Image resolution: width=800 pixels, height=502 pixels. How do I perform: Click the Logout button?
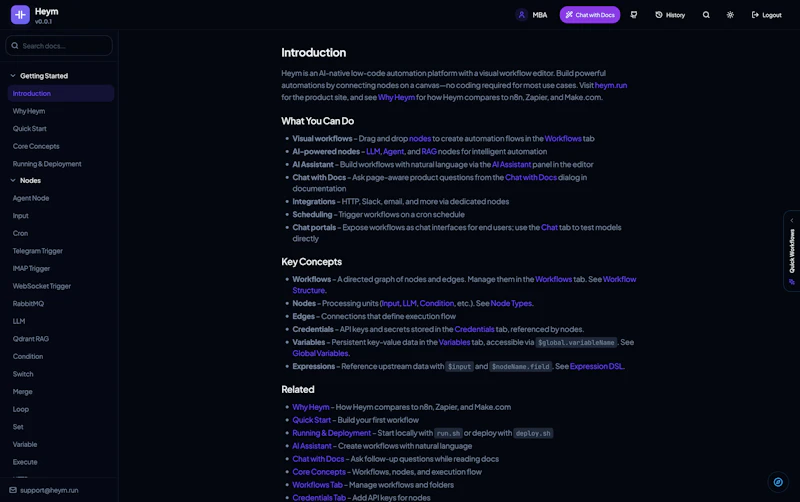[766, 15]
